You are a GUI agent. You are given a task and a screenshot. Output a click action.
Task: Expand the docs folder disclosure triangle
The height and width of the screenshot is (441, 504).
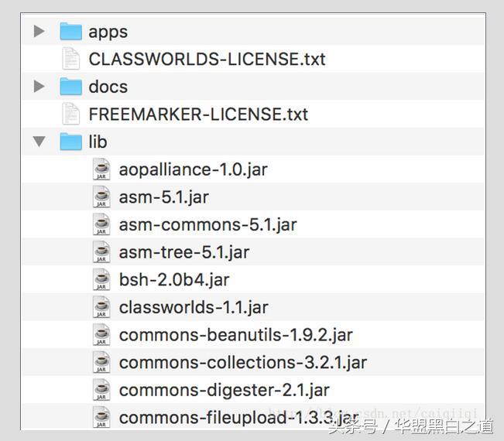39,87
